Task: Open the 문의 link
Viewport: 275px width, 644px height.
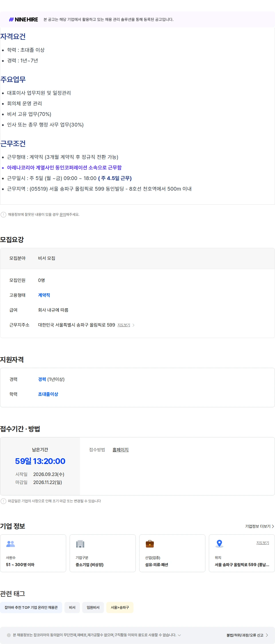Action: (x=62, y=214)
